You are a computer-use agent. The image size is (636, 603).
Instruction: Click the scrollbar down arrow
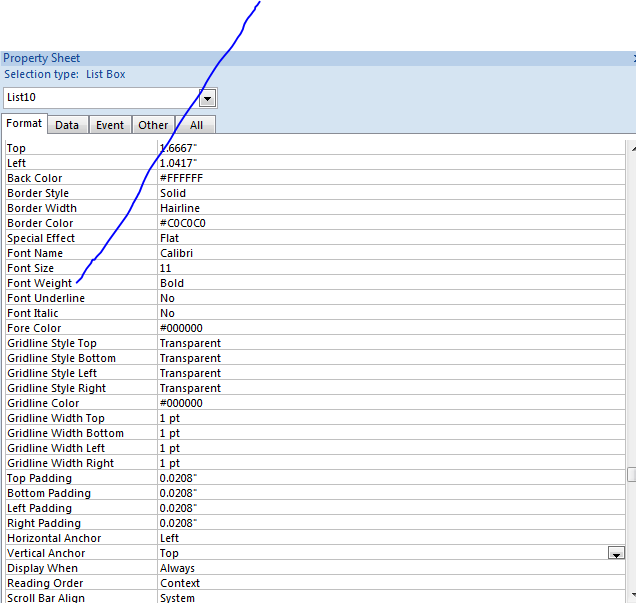[633, 595]
